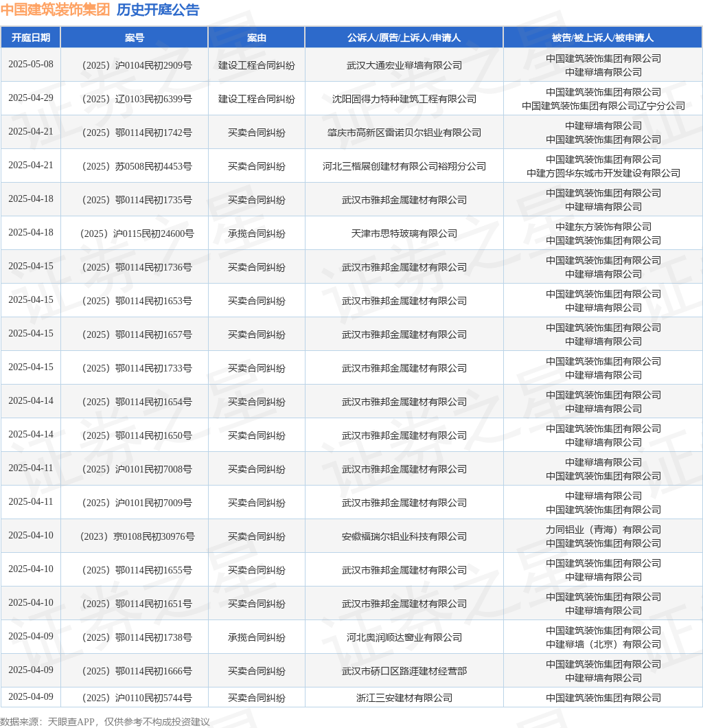
Task: Select case number 鄂0114民初1653号
Action: click(x=154, y=301)
